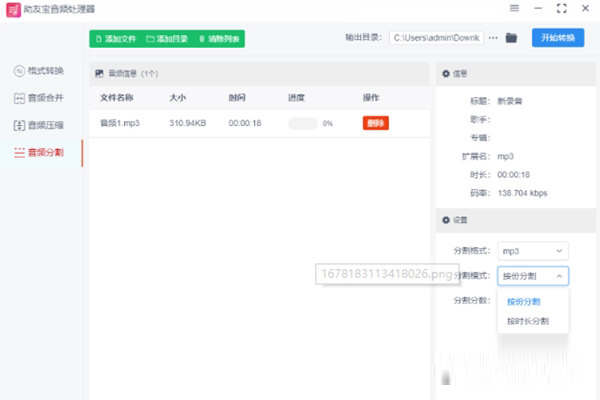Click the 文件名称 column header
This screenshot has width=600, height=400.
117,98
